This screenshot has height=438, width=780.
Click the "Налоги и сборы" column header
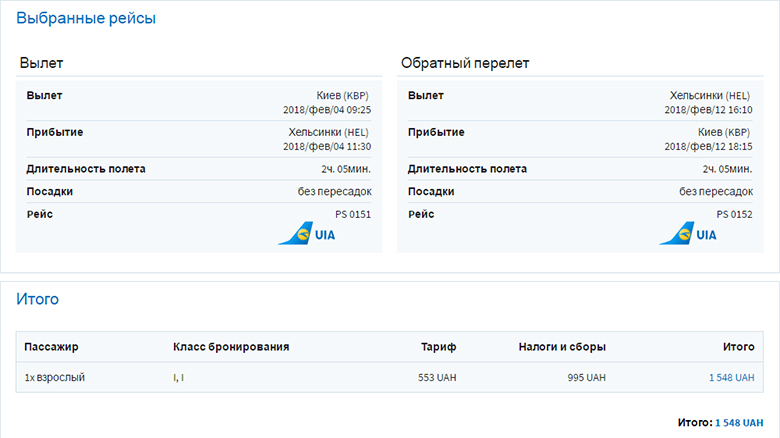point(562,347)
